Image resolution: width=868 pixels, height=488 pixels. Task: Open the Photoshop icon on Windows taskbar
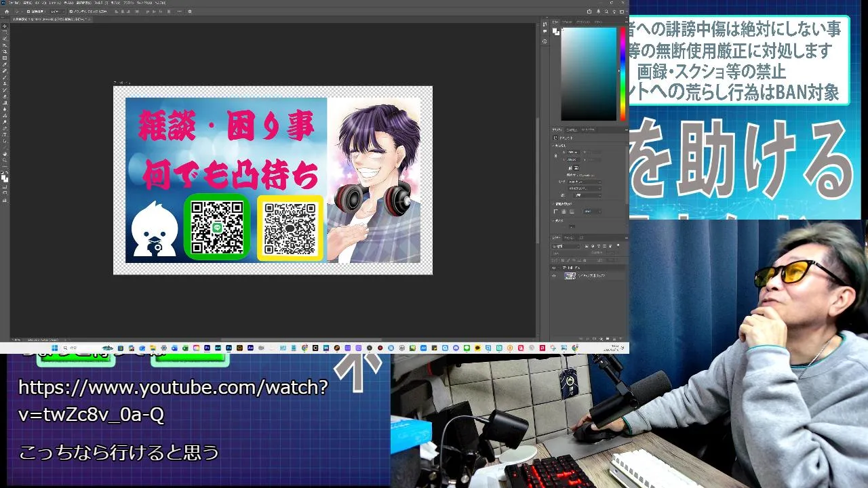pos(229,348)
